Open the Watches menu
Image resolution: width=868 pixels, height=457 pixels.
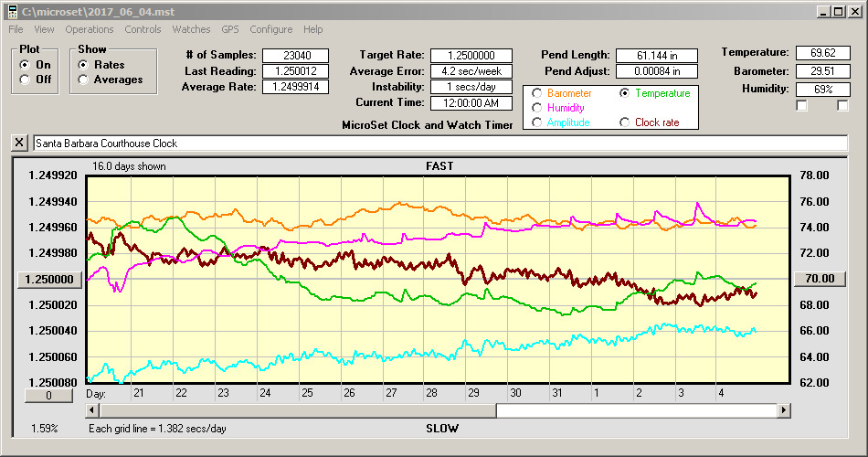click(191, 30)
